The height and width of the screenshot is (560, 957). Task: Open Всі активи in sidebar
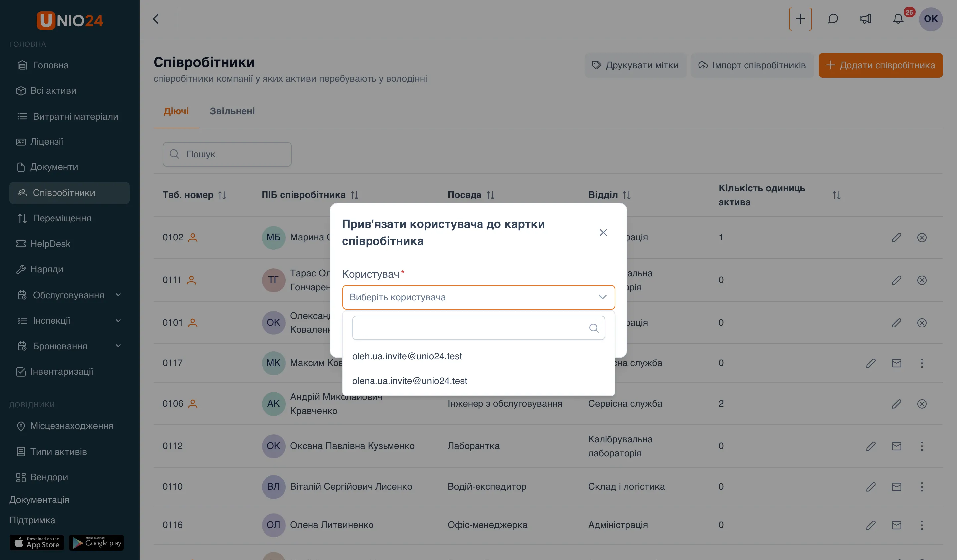[x=69, y=91]
